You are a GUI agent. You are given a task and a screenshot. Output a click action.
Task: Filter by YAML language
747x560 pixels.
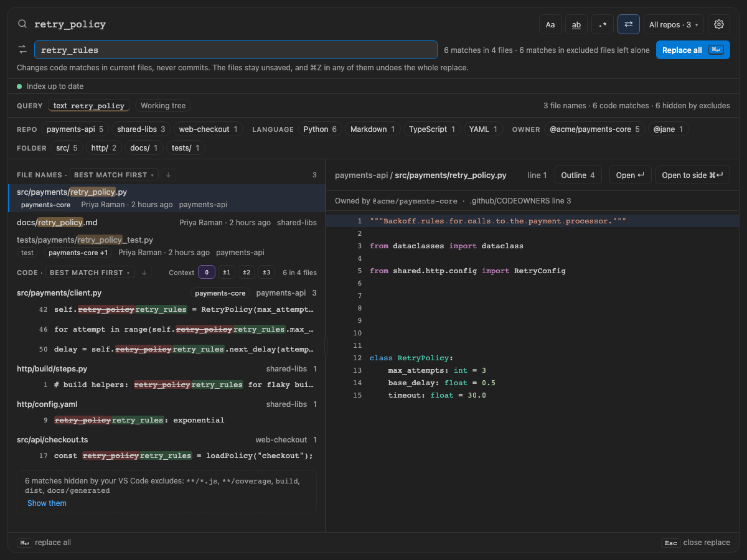point(483,129)
